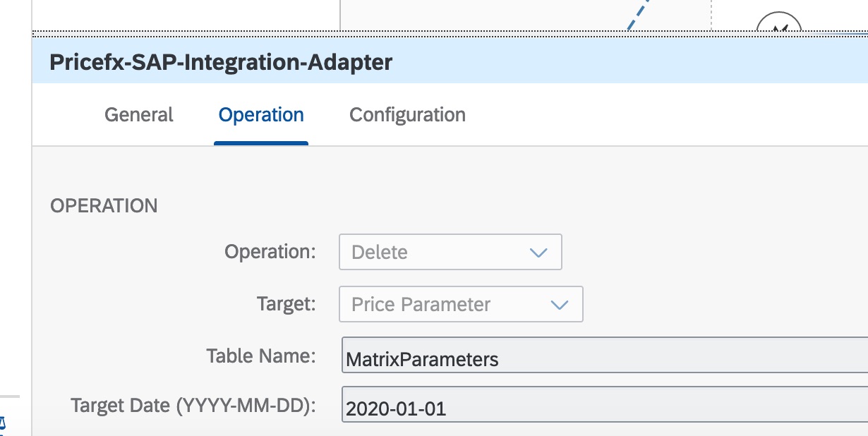The image size is (868, 436).
Task: Click the "Table Name:" label
Action: point(260,356)
